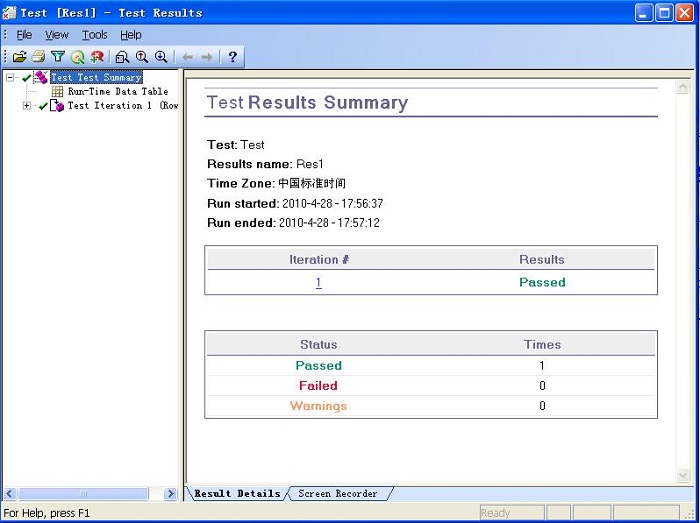Click the Find Previous up-arrow icon
This screenshot has height=523, width=700.
[142, 57]
